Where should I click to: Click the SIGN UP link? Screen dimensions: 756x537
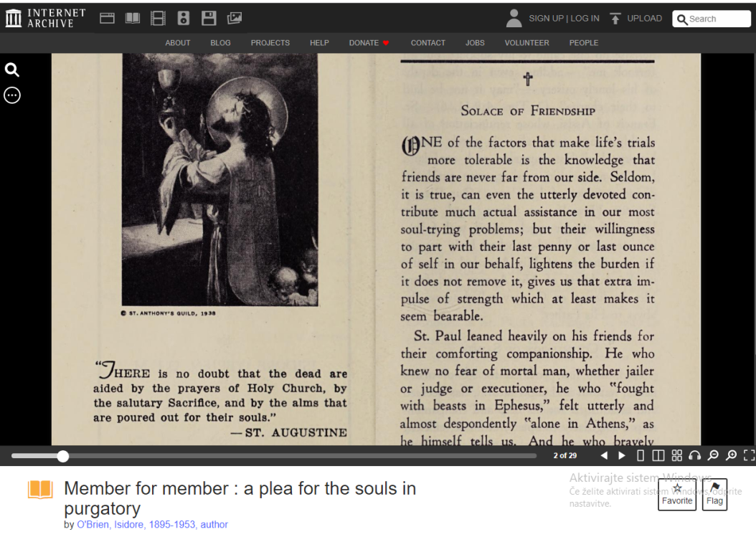coord(546,19)
